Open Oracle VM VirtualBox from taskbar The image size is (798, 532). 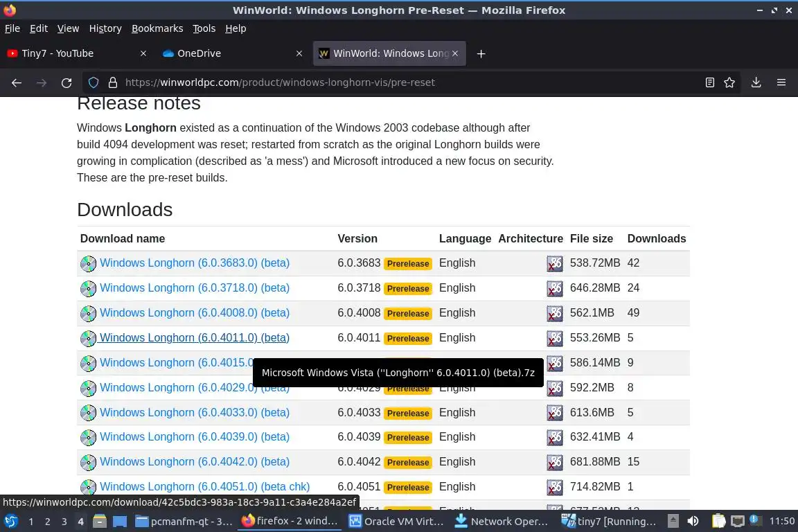coord(396,522)
